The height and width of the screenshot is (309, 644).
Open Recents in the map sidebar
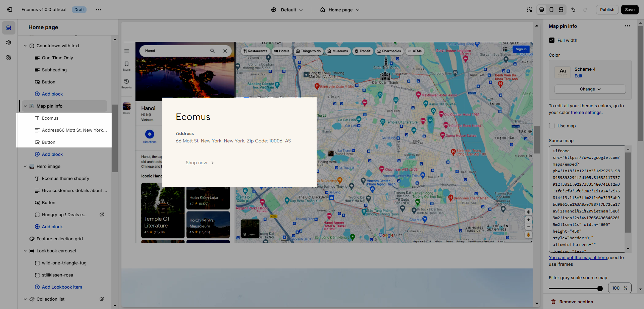[126, 83]
